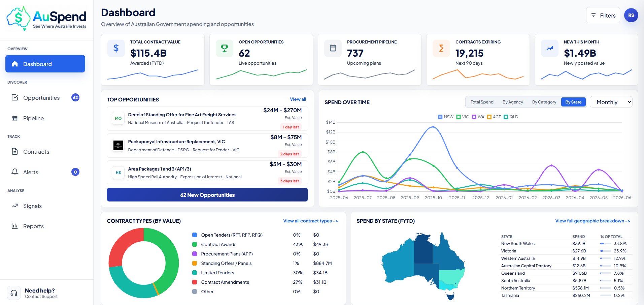644x305 pixels.
Task: Open Deed of Standing Offer Fine Art opportunity
Action: (207, 118)
